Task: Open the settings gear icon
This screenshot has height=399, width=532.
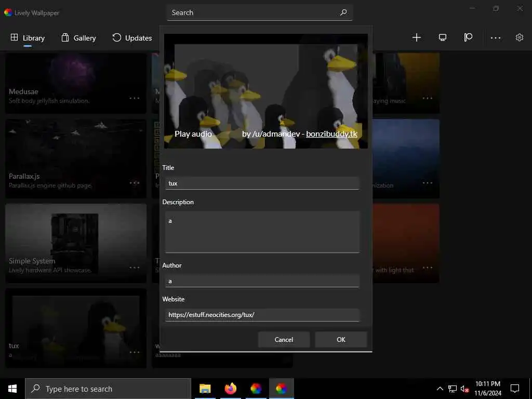Action: (520, 37)
